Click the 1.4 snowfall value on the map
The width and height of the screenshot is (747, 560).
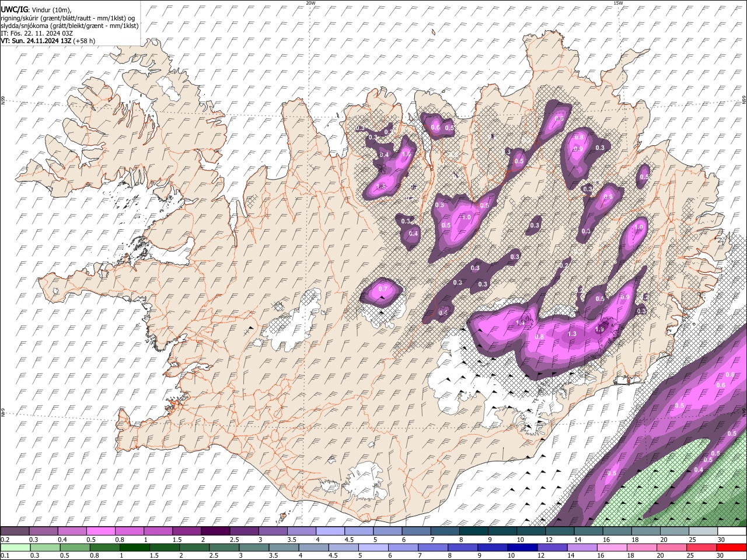click(x=521, y=323)
